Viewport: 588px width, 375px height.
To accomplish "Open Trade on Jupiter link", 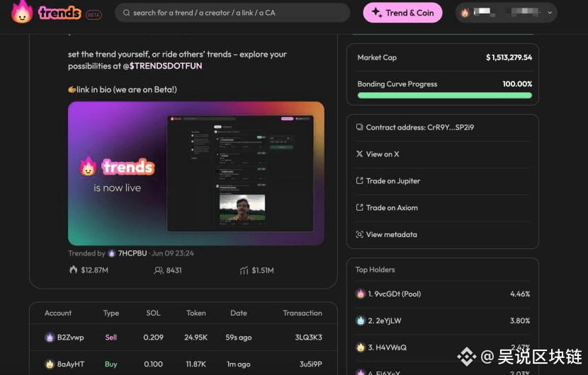I will click(393, 181).
